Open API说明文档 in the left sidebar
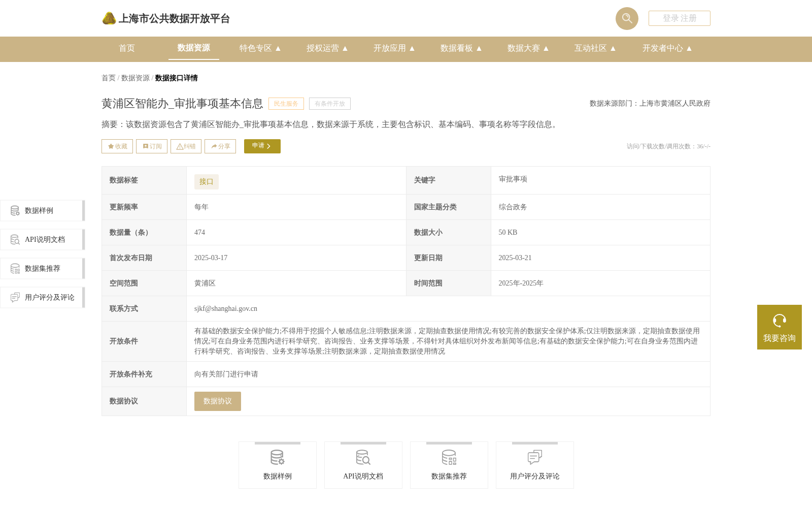Viewport: 812px width, 508px height. (x=42, y=239)
